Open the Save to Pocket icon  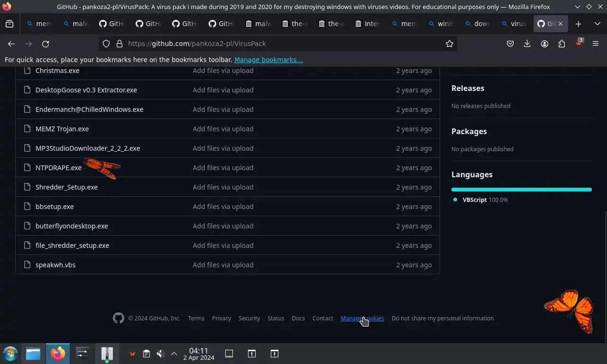(510, 44)
